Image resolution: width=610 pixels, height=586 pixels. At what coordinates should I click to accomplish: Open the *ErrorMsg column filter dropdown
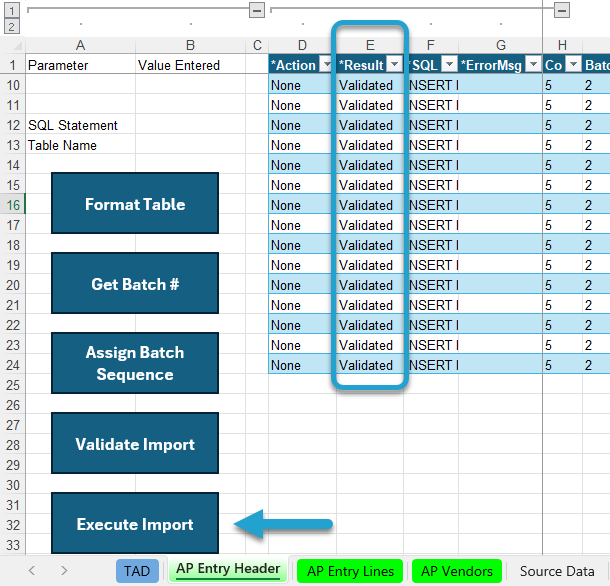pyautogui.click(x=533, y=64)
